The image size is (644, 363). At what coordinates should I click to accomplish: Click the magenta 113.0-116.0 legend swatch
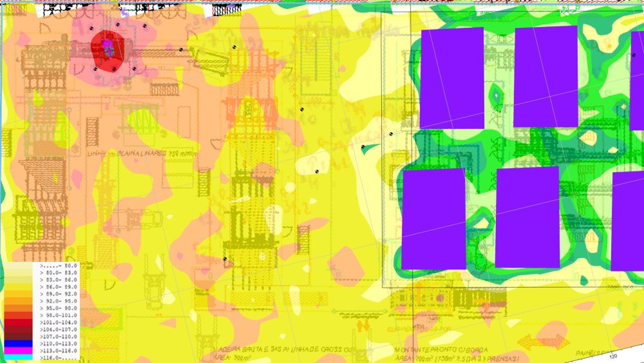(18, 351)
